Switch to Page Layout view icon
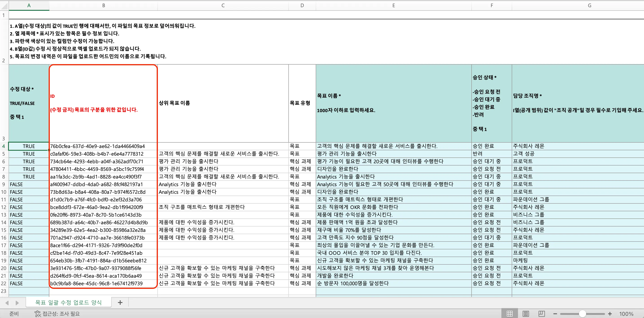Image resolution: width=644 pixels, height=318 pixels. point(526,314)
